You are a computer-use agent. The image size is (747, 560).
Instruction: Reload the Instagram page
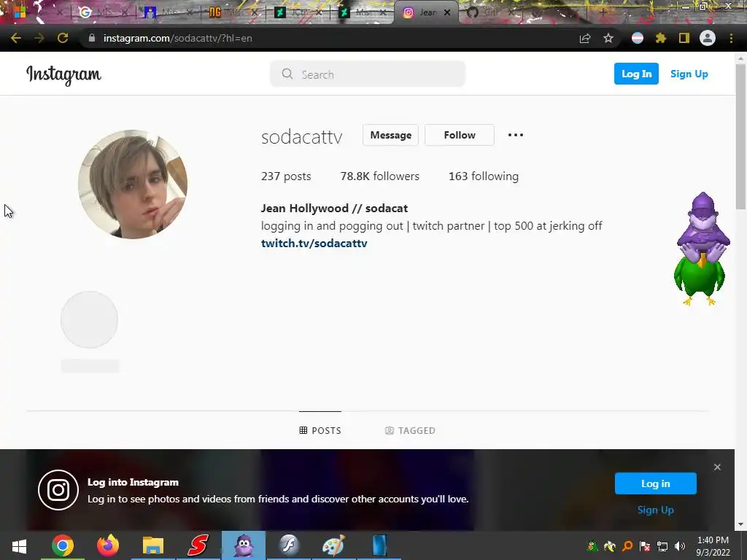(x=63, y=38)
